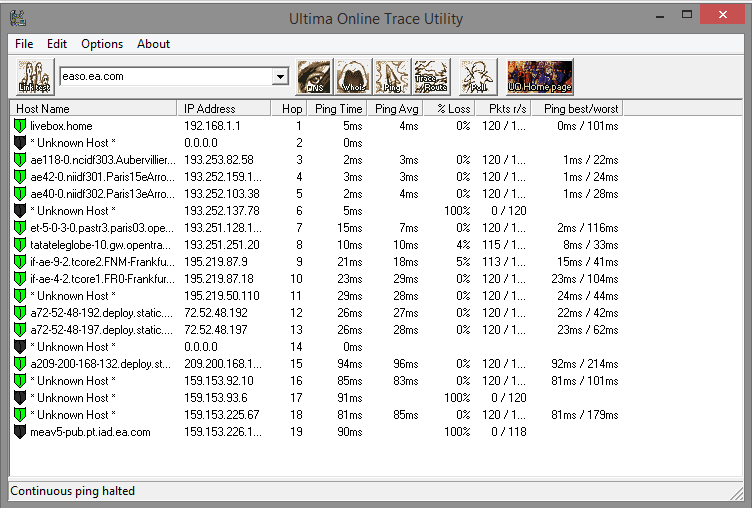Expand the host address dropdown arrow
Screen dimensions: 752x508
tap(279, 76)
